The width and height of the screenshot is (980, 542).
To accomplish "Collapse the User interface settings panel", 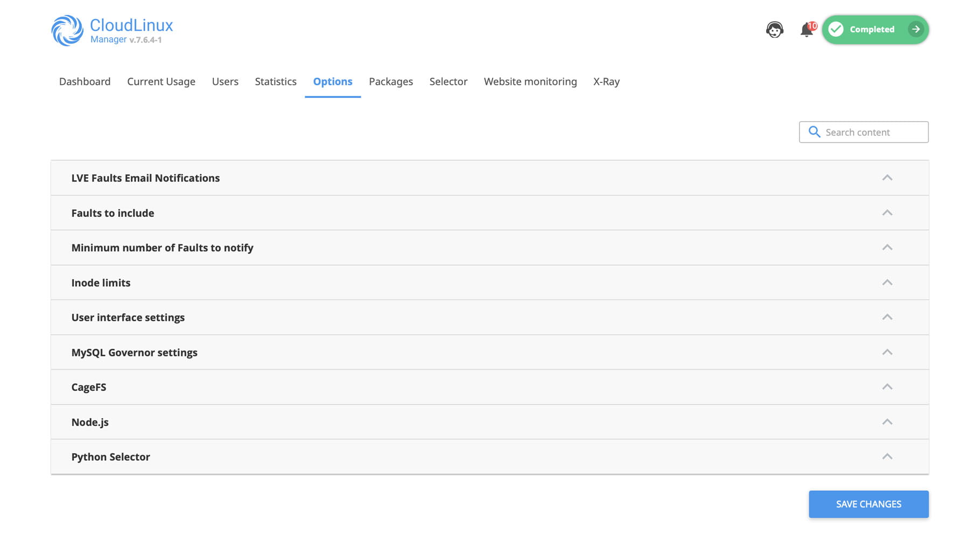I will 887,318.
